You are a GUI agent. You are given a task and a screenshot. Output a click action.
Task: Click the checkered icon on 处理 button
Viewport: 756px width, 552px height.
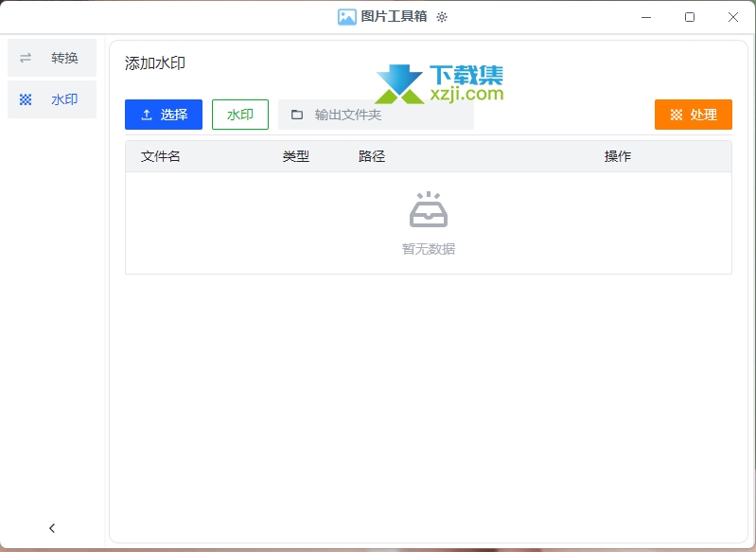(x=677, y=115)
